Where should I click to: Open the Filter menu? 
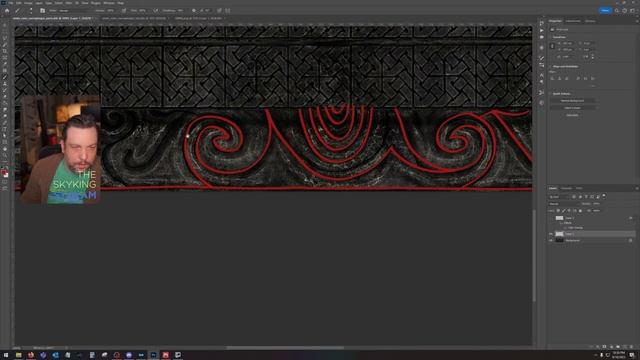[69, 3]
